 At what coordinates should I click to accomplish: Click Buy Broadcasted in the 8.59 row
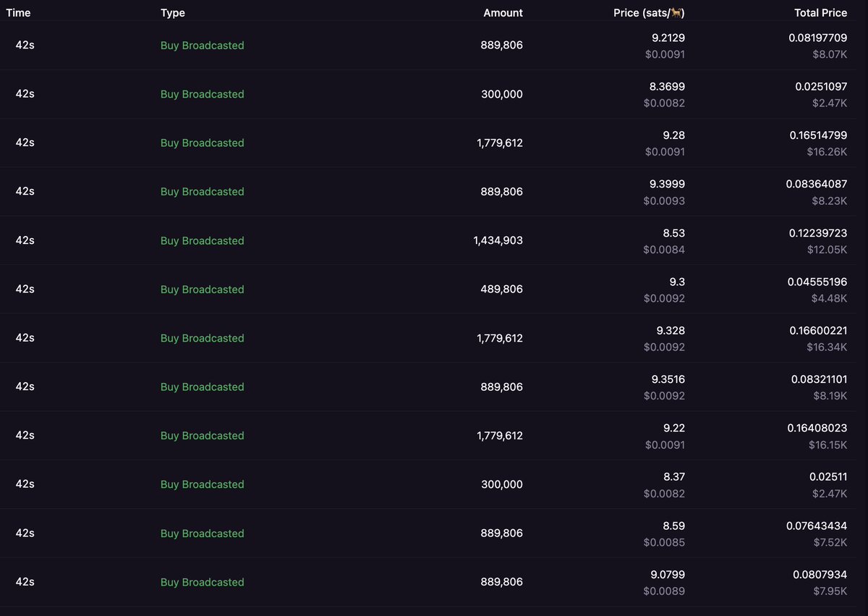[x=203, y=533]
